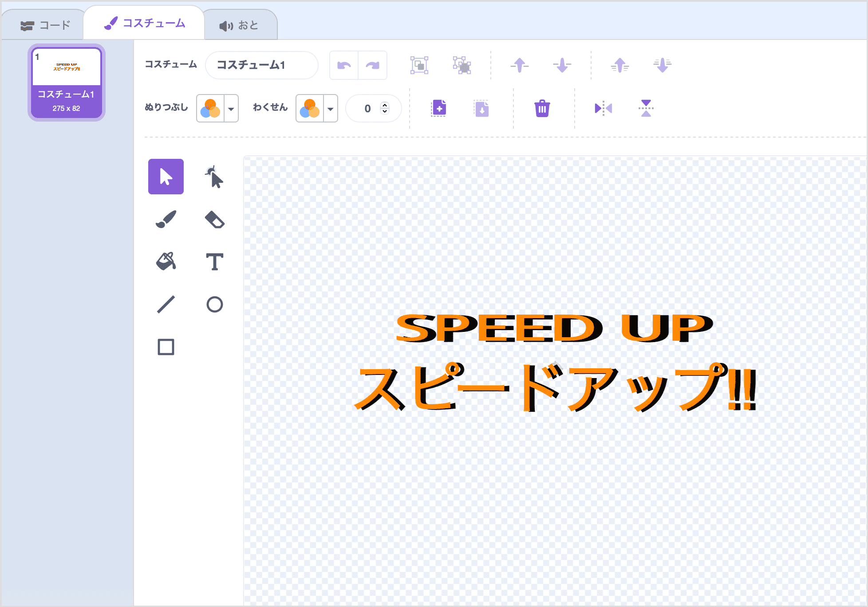Select the Fill bucket tool
868x607 pixels.
tap(166, 262)
